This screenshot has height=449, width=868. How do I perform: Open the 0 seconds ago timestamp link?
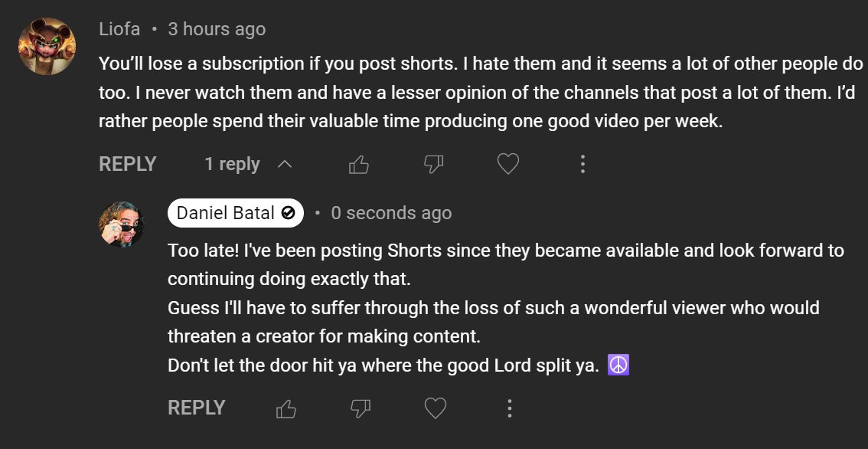(391, 213)
